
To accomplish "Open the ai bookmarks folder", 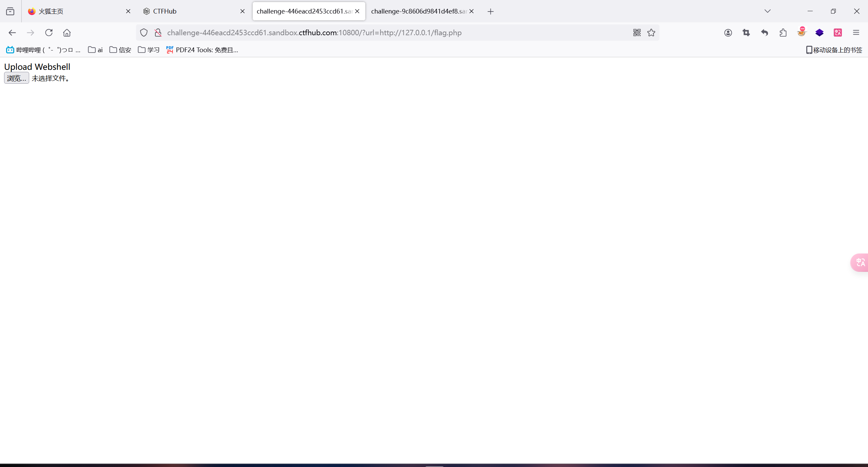I will [95, 50].
